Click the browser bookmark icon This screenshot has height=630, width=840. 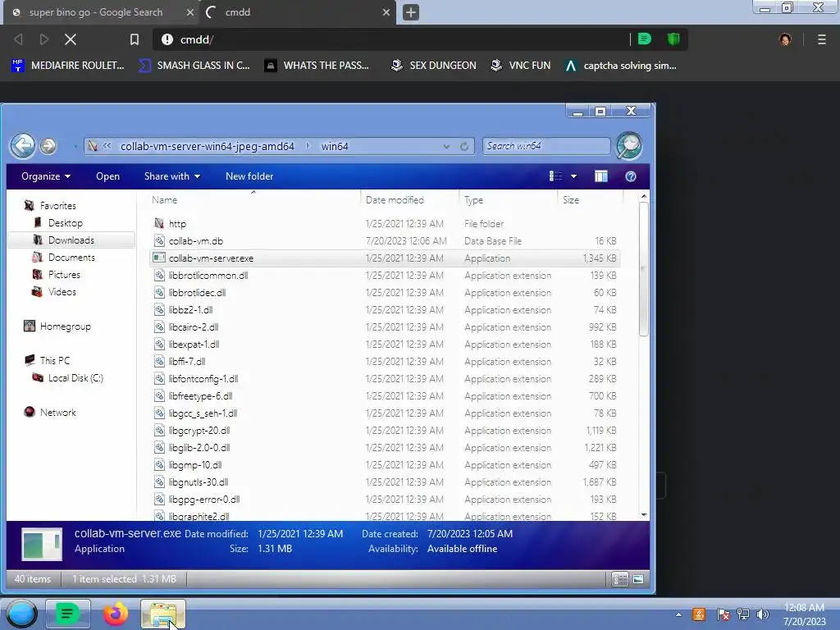(x=135, y=39)
